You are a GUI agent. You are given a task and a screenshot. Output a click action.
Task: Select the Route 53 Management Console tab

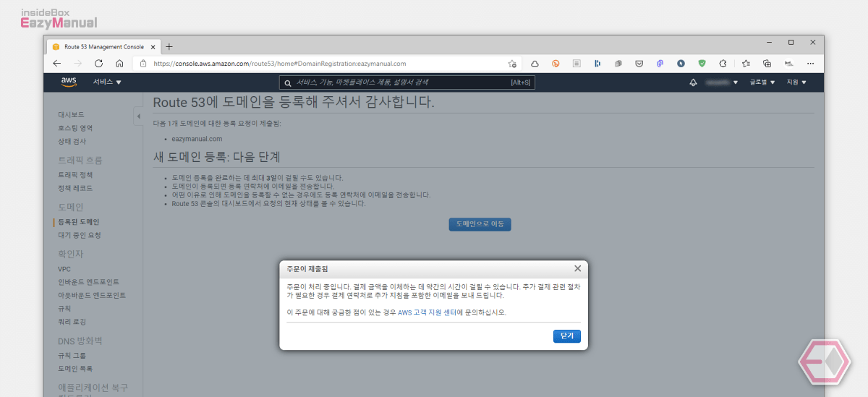(x=104, y=46)
